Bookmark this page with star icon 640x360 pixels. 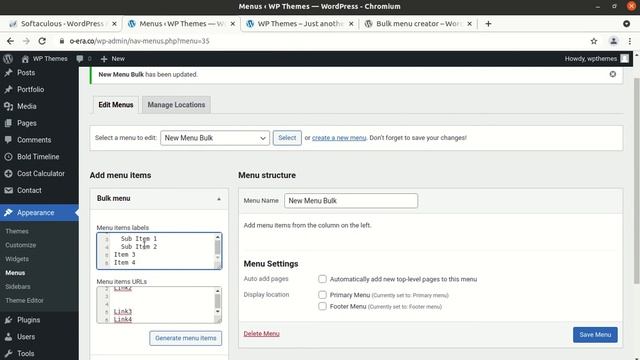(x=594, y=41)
